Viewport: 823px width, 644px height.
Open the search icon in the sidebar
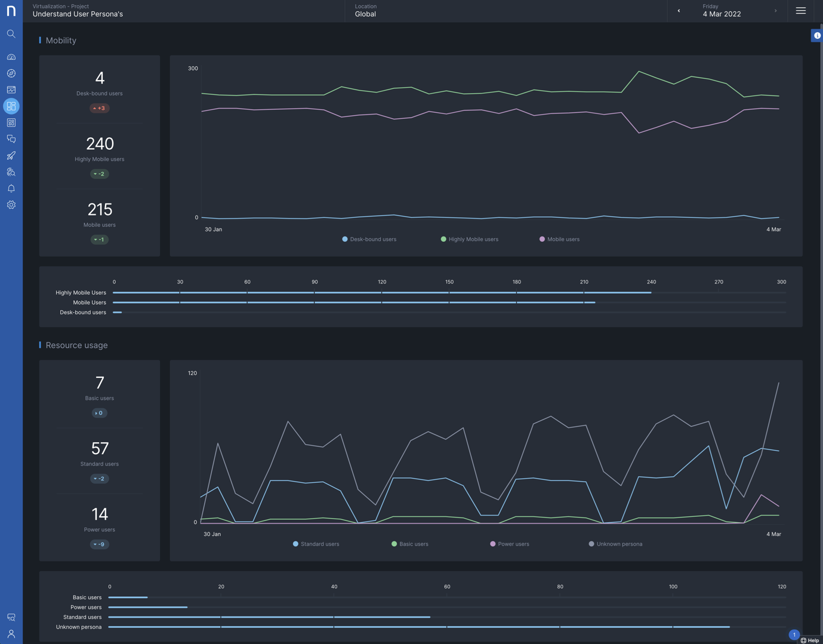coord(11,34)
